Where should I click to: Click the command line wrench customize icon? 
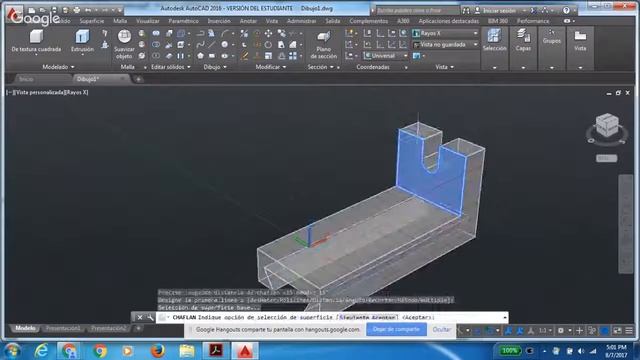pyautogui.click(x=150, y=317)
